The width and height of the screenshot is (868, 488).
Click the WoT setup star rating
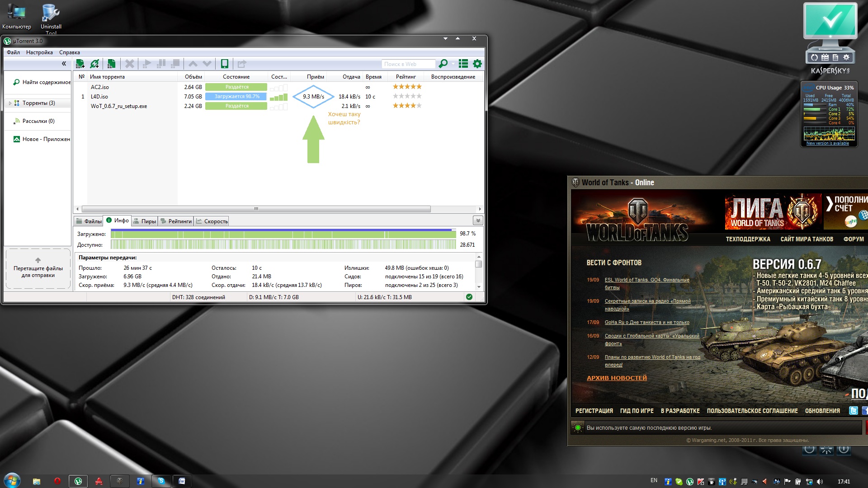[x=407, y=106]
